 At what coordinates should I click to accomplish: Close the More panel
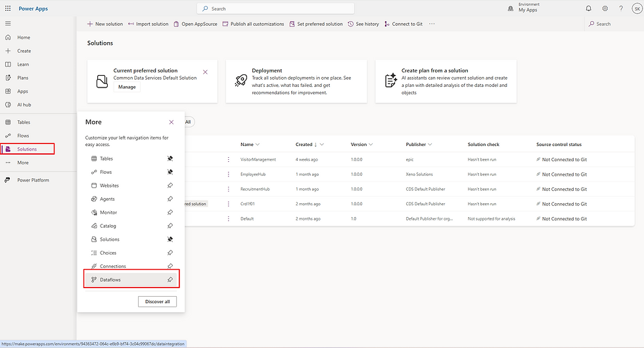click(x=172, y=122)
